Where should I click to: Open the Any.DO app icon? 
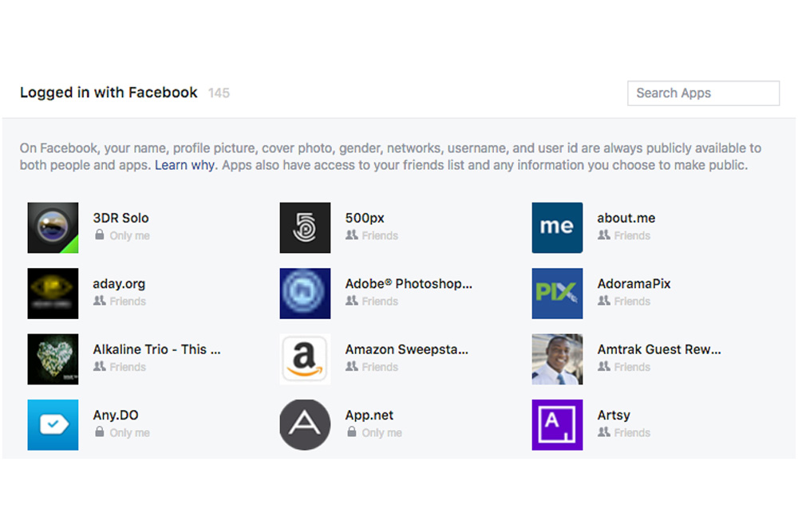tap(53, 424)
